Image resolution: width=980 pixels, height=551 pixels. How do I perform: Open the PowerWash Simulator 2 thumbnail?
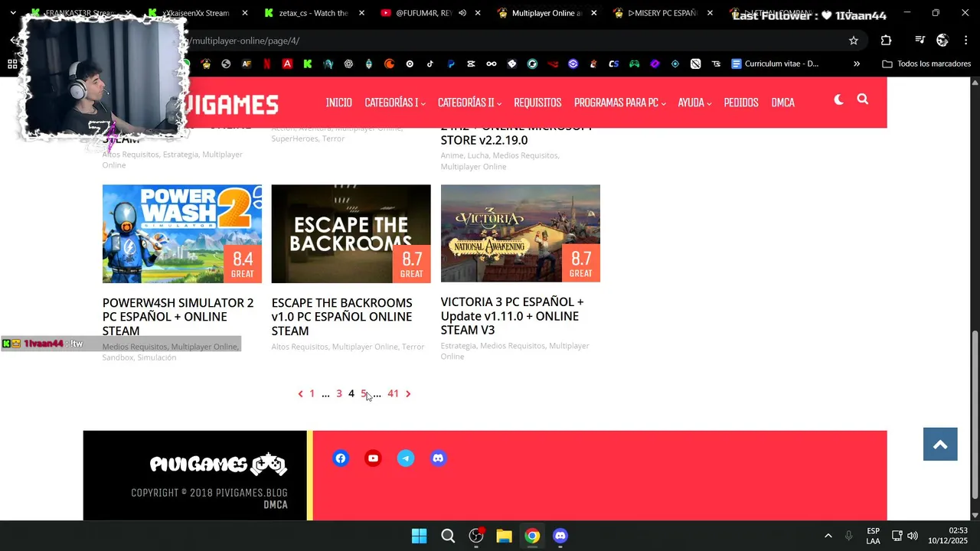click(182, 233)
